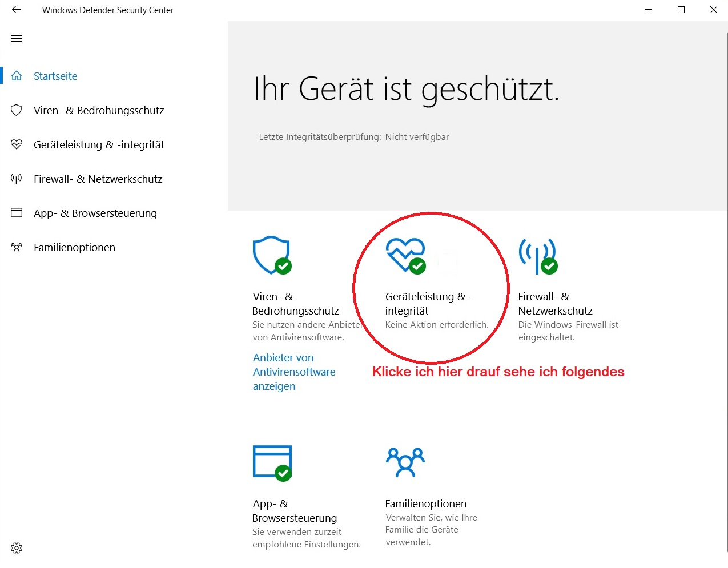
Task: Open the large family options tile icon
Action: (405, 462)
